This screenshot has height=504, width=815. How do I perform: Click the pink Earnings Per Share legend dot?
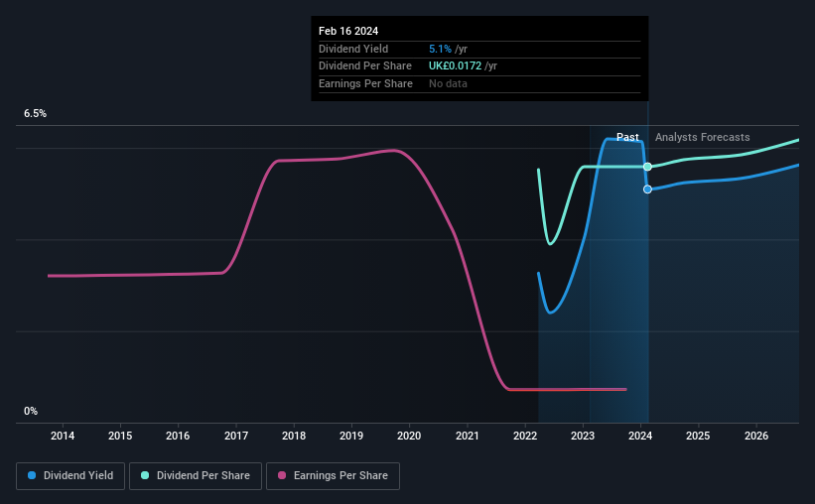(282, 475)
